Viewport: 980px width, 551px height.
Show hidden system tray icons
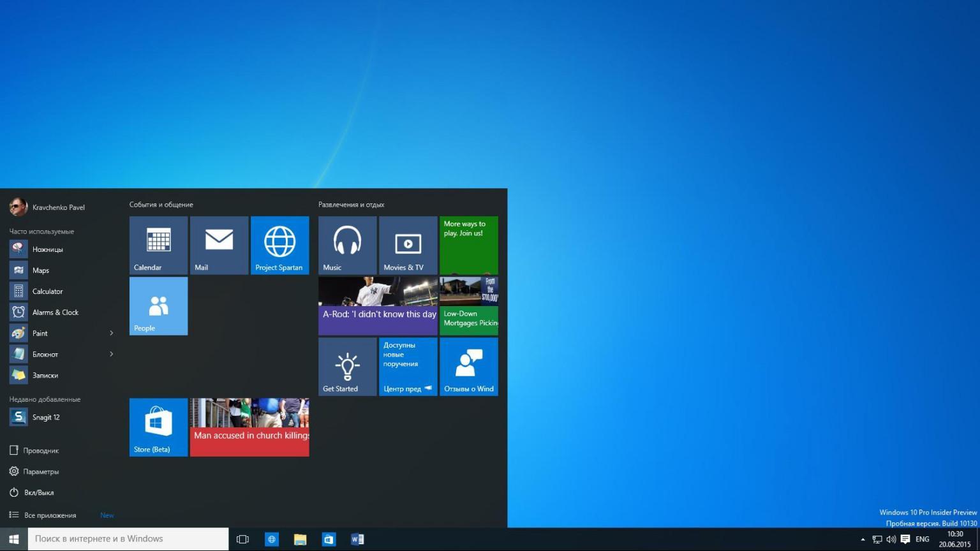863,540
